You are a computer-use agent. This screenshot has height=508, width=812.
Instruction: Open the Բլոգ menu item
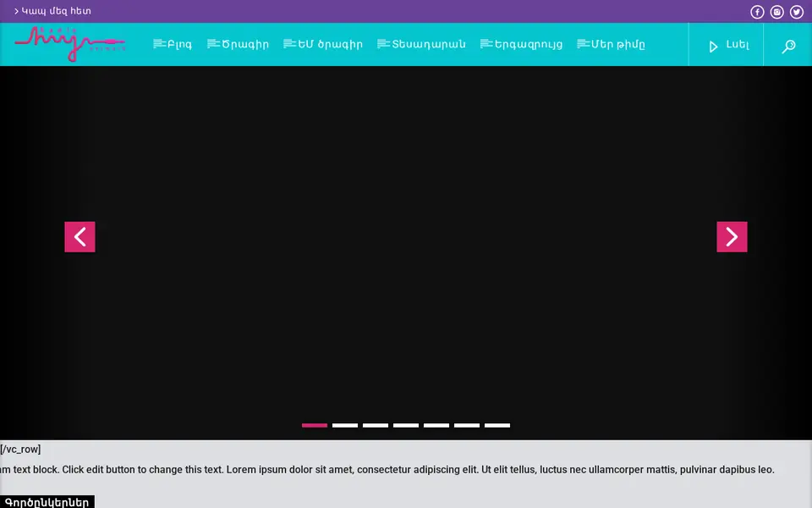(x=173, y=44)
